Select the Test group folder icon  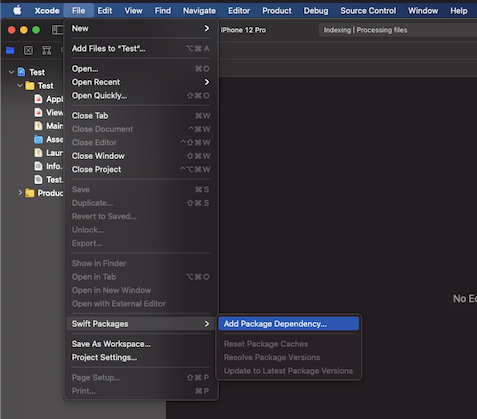pyautogui.click(x=30, y=86)
